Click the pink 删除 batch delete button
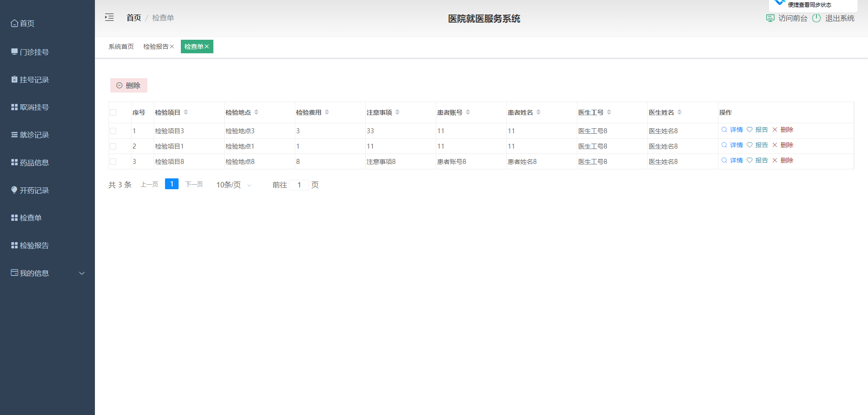Screen dimensions: 868x415 click(129, 85)
